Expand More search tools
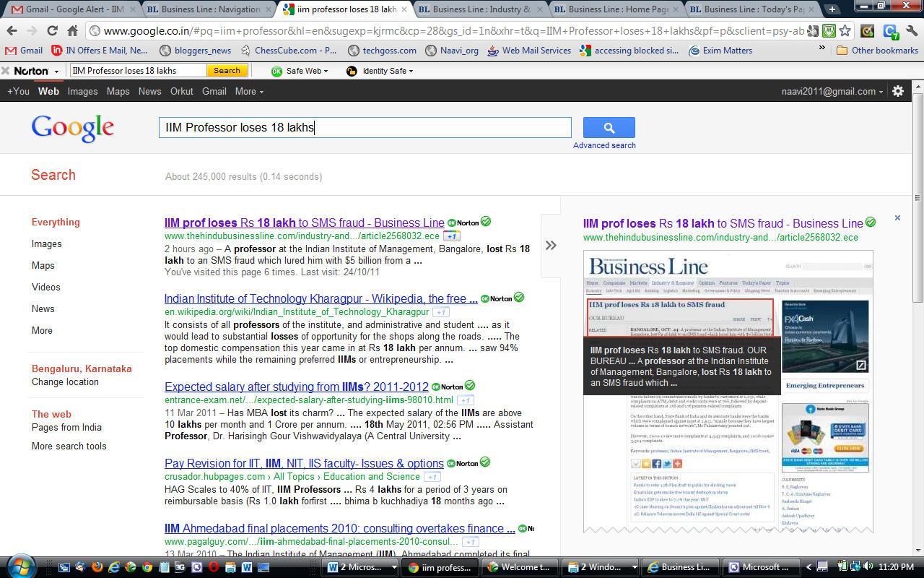 coord(69,446)
